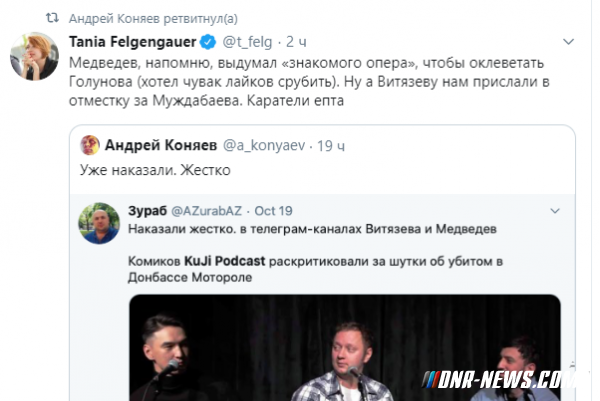Screen dimensions: 600x401
Task: Click the 19 ч timestamp on quoted tweet
Action: [x=331, y=146]
